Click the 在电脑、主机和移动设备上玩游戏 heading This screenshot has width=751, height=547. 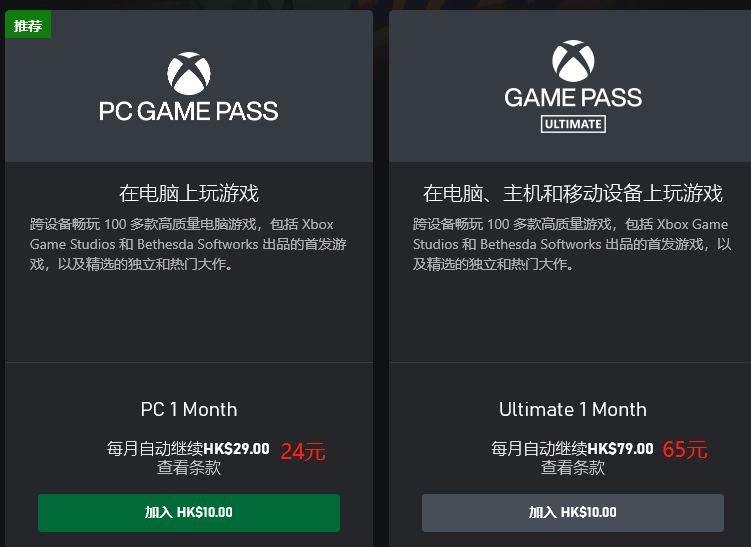pos(573,194)
